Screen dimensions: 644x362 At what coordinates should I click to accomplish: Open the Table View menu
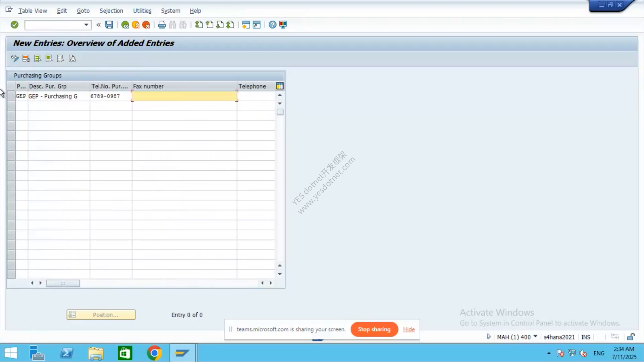(x=33, y=11)
